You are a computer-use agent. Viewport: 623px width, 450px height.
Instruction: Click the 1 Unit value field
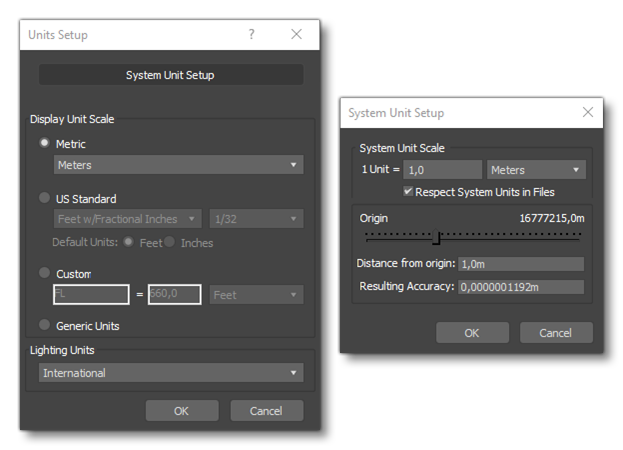tap(443, 170)
